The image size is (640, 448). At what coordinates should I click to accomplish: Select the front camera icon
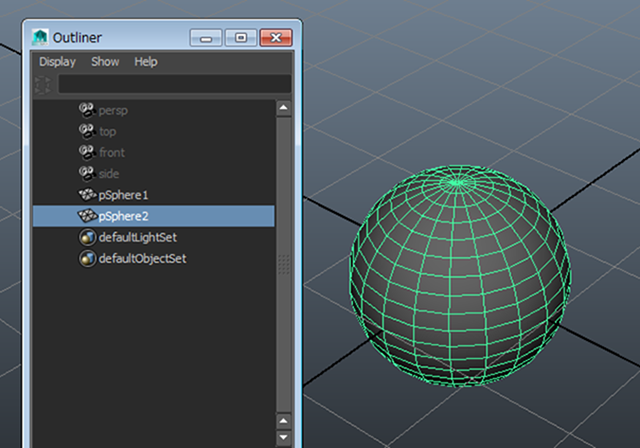(x=87, y=152)
